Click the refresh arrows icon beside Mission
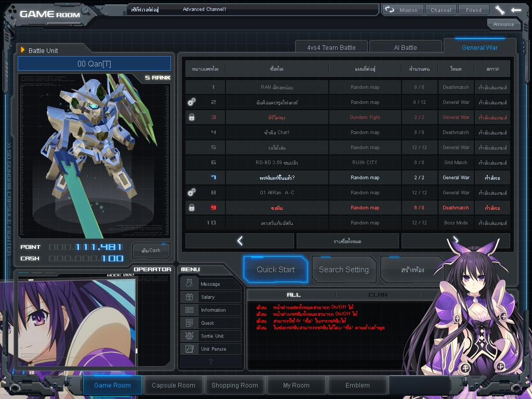 point(390,9)
